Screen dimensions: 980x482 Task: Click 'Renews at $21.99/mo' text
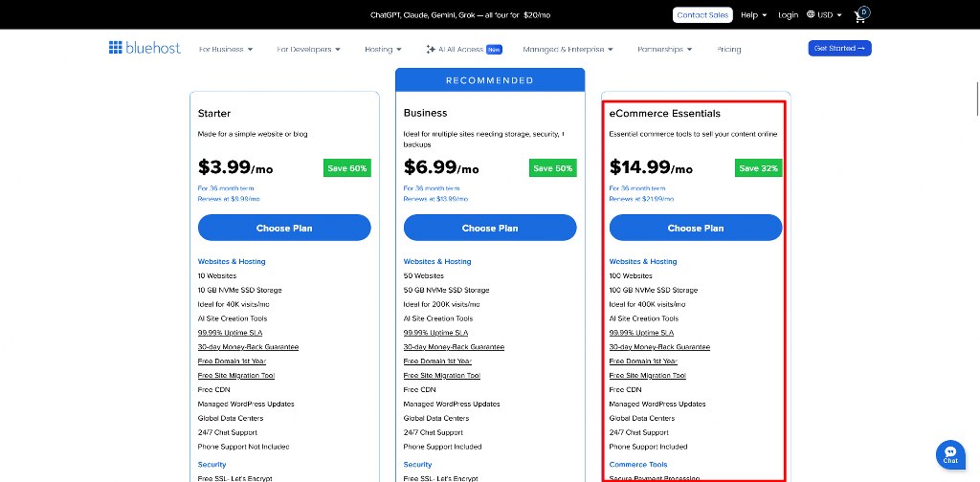(x=641, y=199)
